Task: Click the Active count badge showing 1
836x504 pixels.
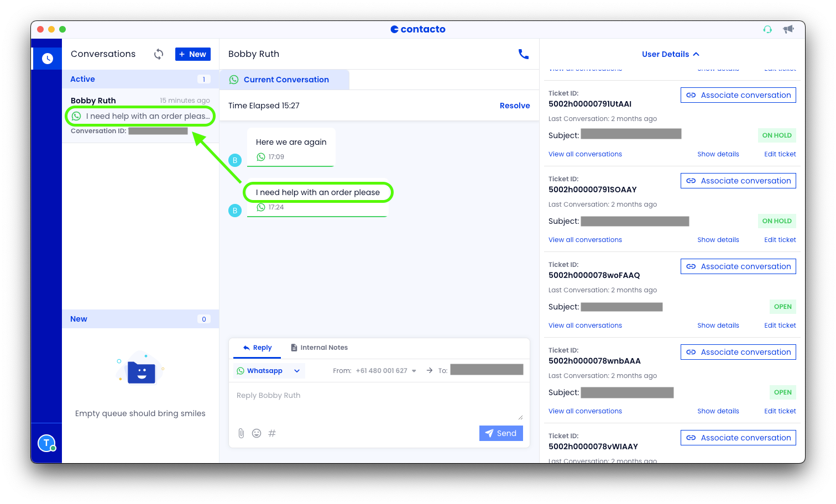Action: [x=203, y=79]
